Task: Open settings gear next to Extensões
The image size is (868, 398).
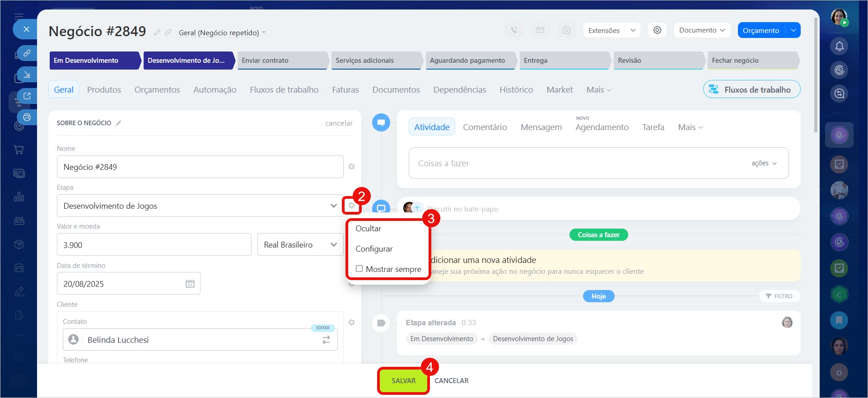Action: 657,30
